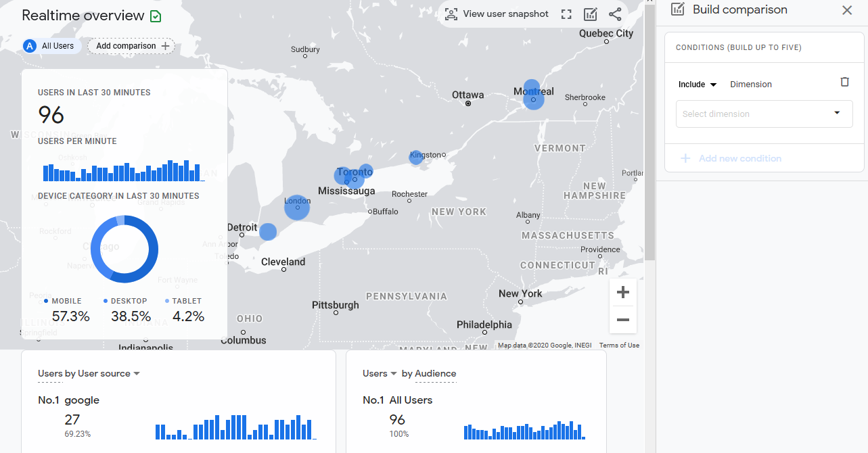Click the 100% audience percentage
The image size is (868, 453).
(x=399, y=434)
